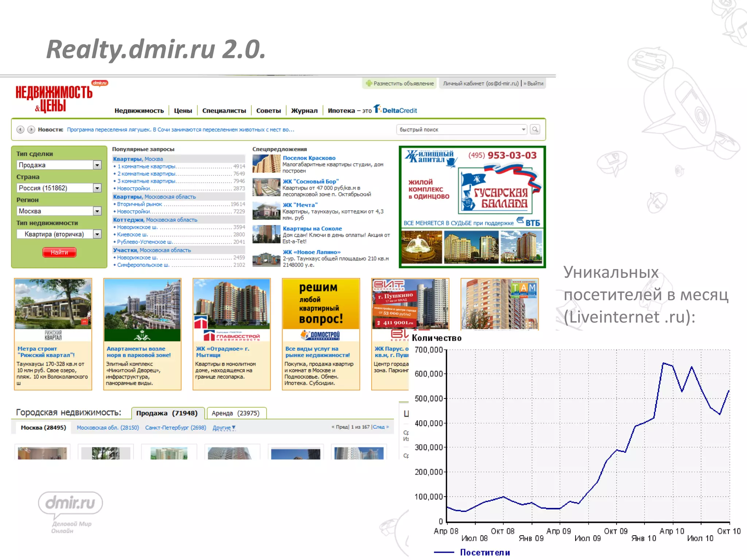747x560 pixels.
Task: Open Московская обл. (28150) link
Action: pos(108,428)
